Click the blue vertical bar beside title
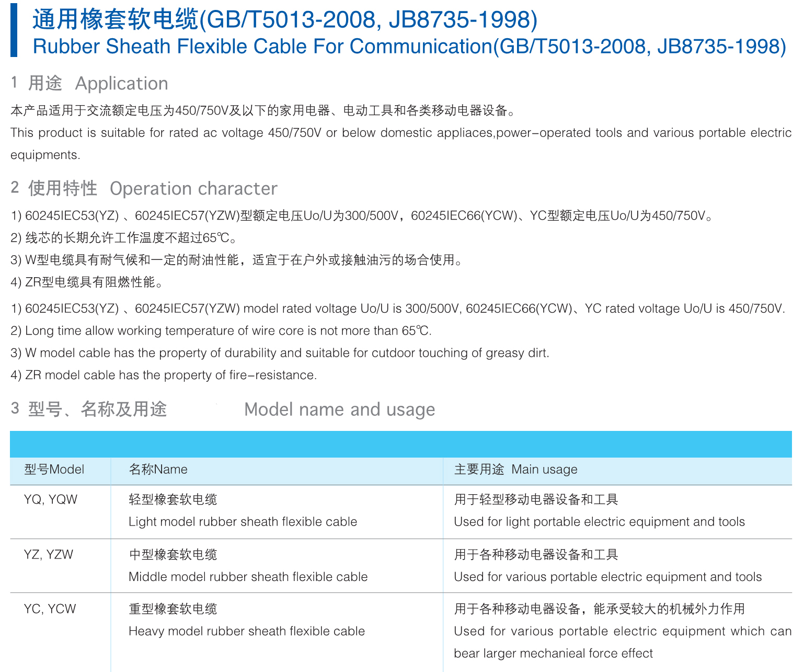Viewport: 804px width, 672px height. [14, 30]
